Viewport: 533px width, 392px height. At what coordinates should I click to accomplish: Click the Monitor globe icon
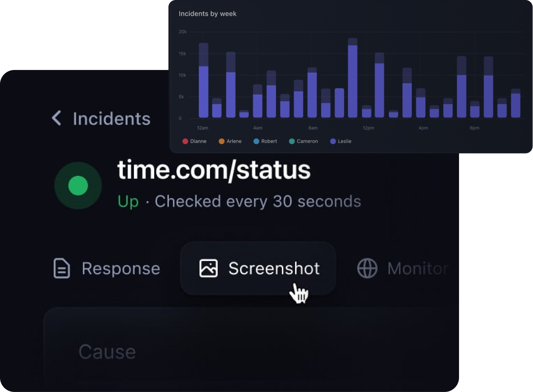tap(367, 268)
